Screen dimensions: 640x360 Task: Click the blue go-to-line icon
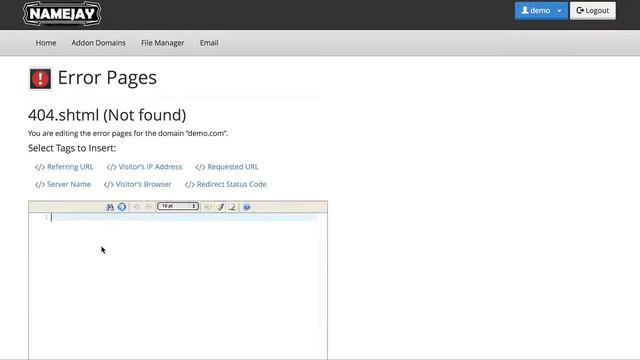click(x=122, y=207)
